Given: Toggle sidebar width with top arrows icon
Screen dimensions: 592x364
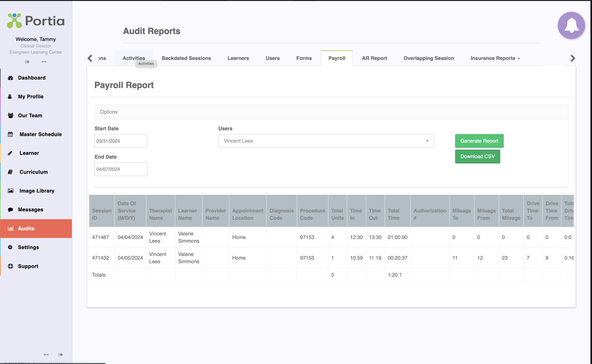Looking at the screenshot, I should (x=44, y=62).
